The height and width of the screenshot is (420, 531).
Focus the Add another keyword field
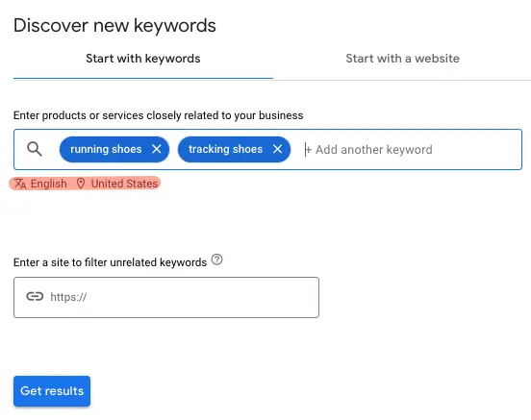[x=374, y=150]
